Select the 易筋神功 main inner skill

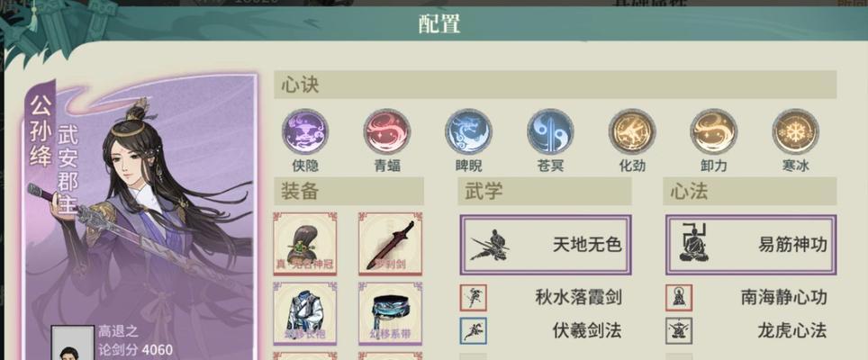click(x=751, y=245)
